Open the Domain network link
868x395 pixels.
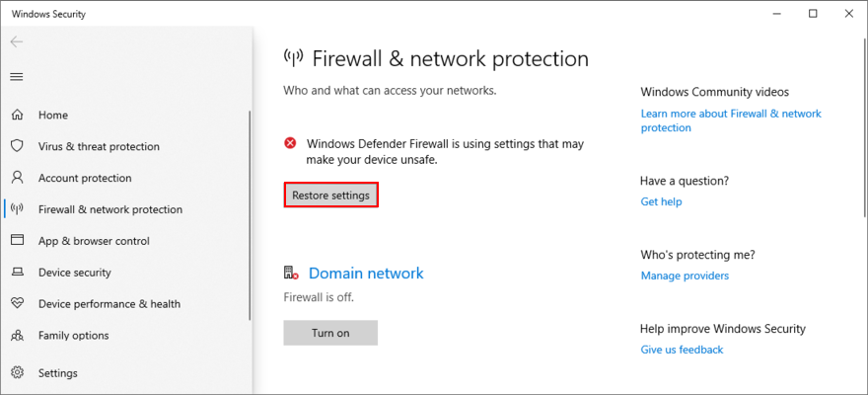[366, 274]
